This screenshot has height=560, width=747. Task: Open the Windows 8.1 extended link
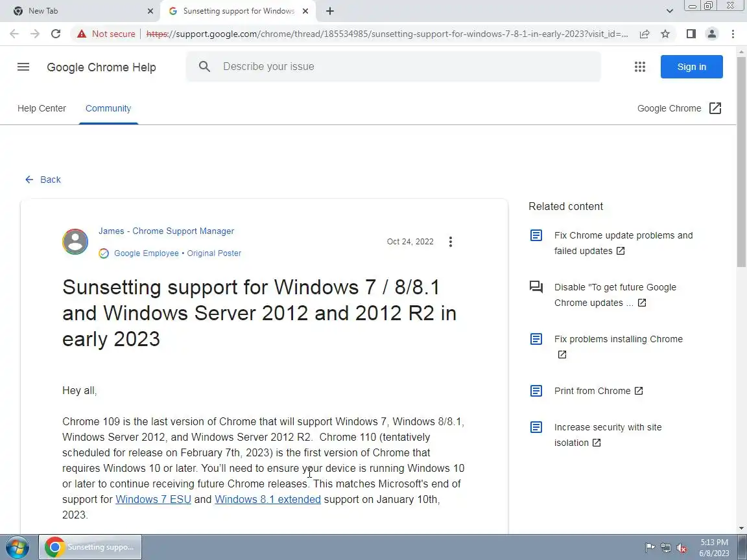(268, 500)
